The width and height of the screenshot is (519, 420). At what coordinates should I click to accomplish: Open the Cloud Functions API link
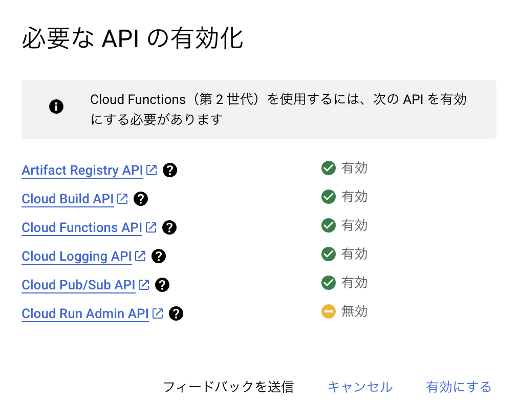82,227
